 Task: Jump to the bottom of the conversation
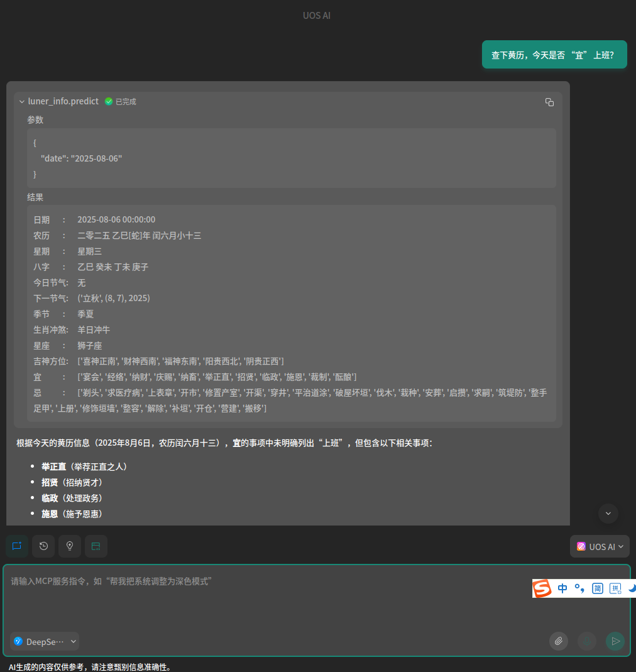608,514
